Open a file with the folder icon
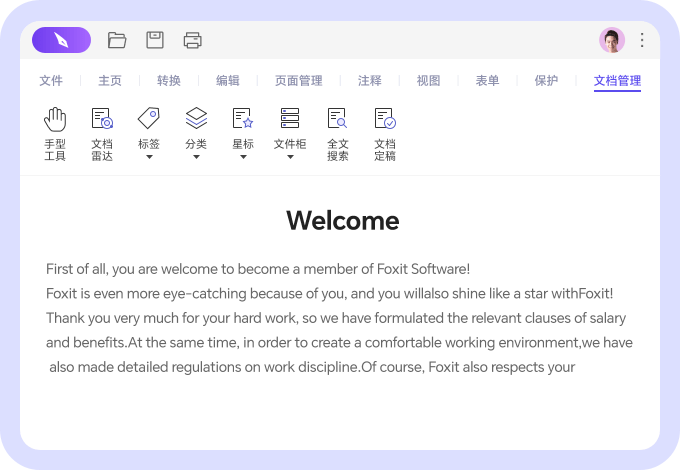This screenshot has height=470, width=680. tap(117, 40)
